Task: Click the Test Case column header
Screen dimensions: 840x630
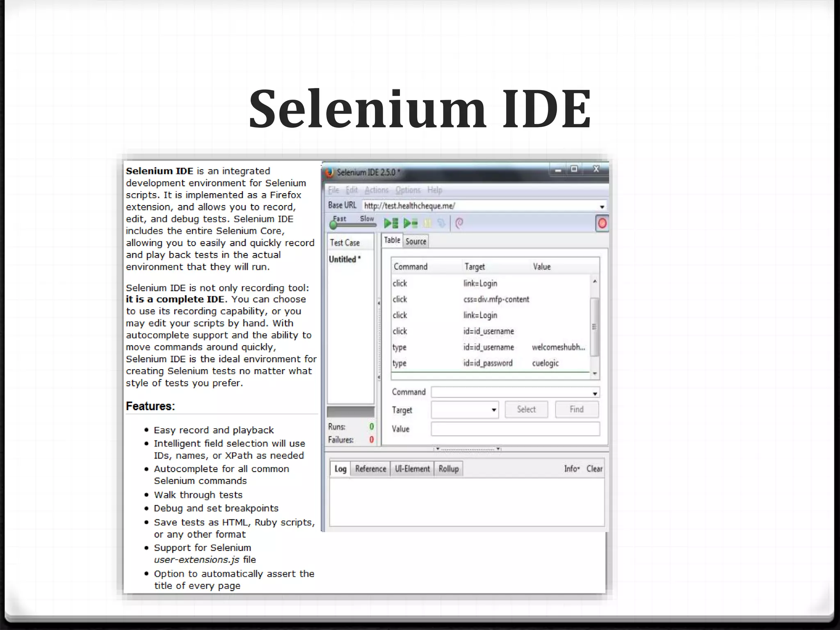Action: pos(350,242)
